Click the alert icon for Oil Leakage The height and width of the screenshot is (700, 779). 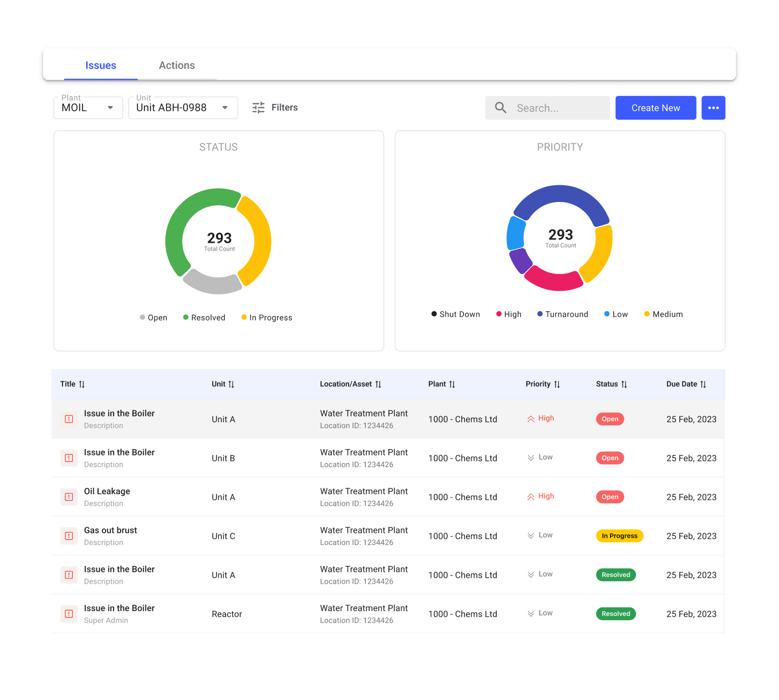pos(69,497)
